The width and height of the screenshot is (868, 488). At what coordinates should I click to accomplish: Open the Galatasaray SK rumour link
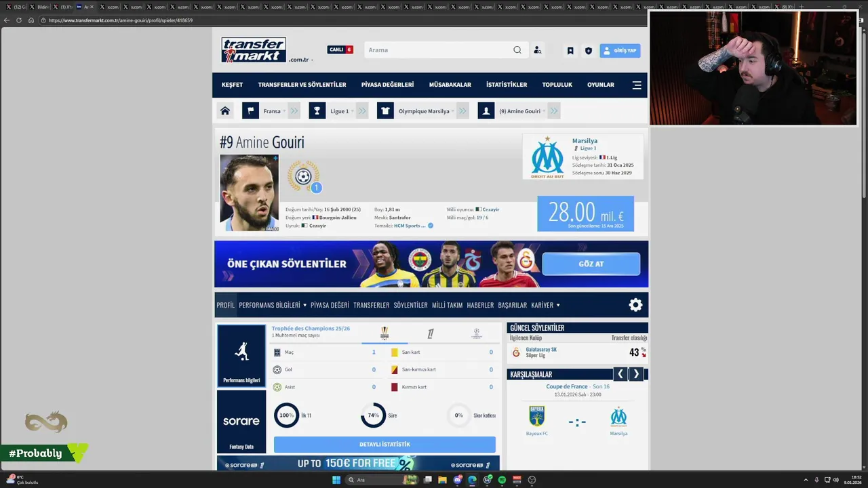pyautogui.click(x=541, y=350)
